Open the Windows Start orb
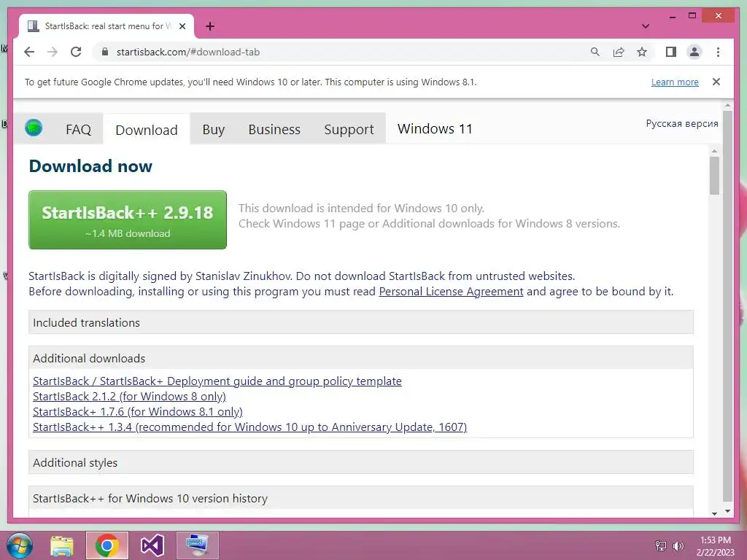Image resolution: width=747 pixels, height=560 pixels. coord(20,545)
